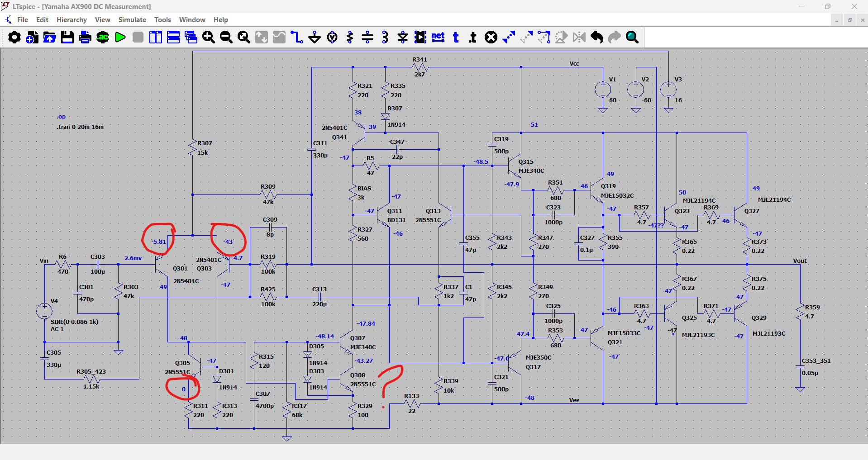Add a SPICE directive with .t icon
Image resolution: width=868 pixels, height=460 pixels.
click(x=473, y=37)
